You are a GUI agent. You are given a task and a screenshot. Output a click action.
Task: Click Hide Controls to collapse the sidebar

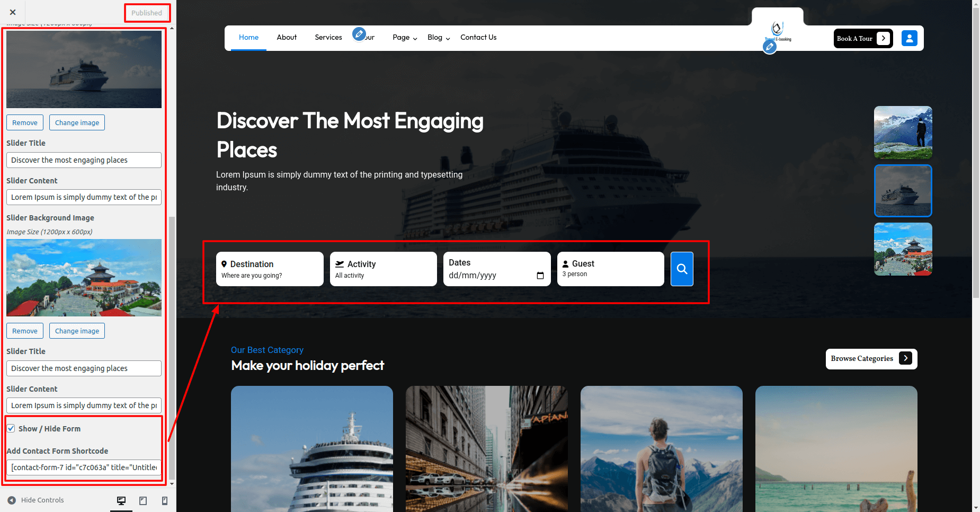tap(36, 500)
